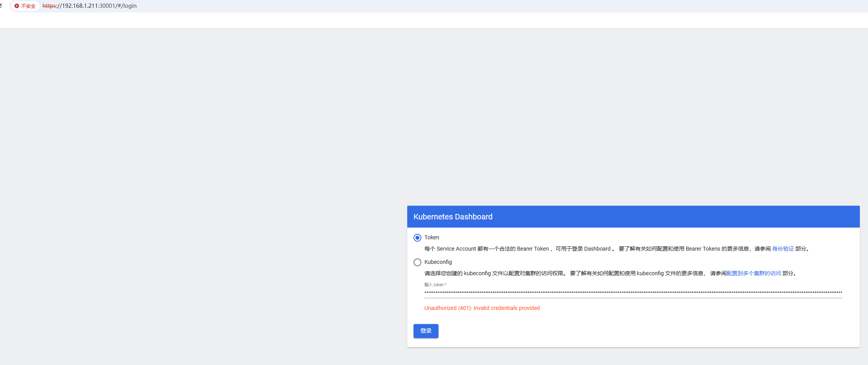
Task: Open the 身份验证 documentation link
Action: (783, 249)
